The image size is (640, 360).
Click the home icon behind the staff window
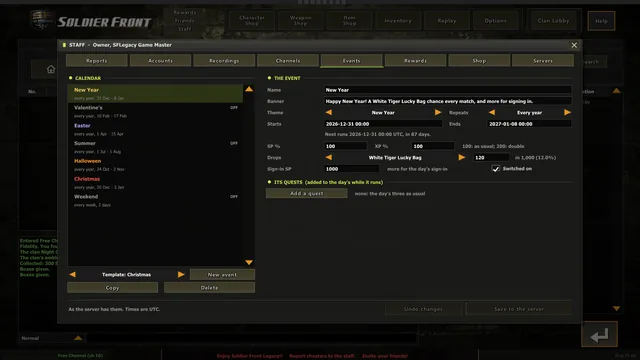point(51,69)
